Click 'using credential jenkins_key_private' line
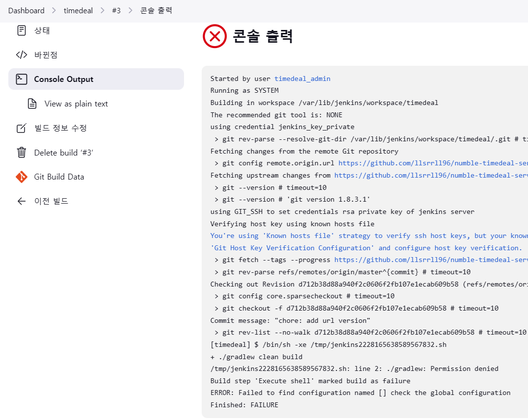 (282, 127)
